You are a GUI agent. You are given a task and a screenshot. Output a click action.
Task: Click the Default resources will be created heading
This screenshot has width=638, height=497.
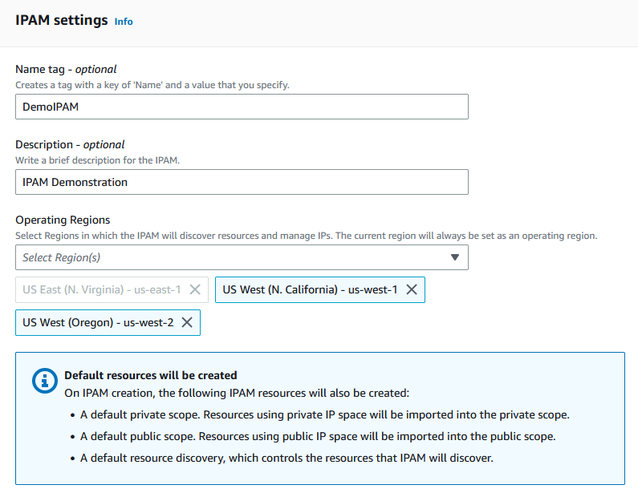point(150,376)
